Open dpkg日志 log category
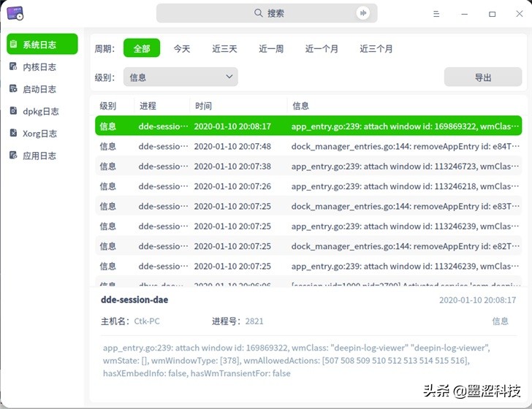 (x=42, y=111)
